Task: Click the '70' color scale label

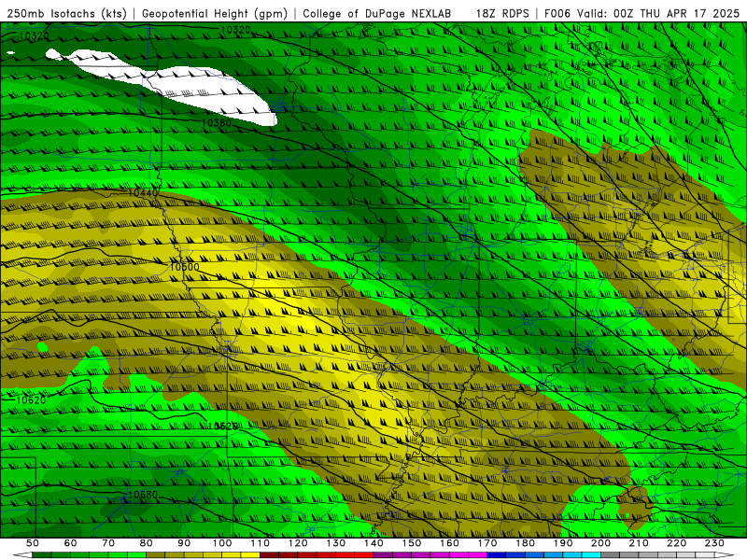Action: (108, 543)
